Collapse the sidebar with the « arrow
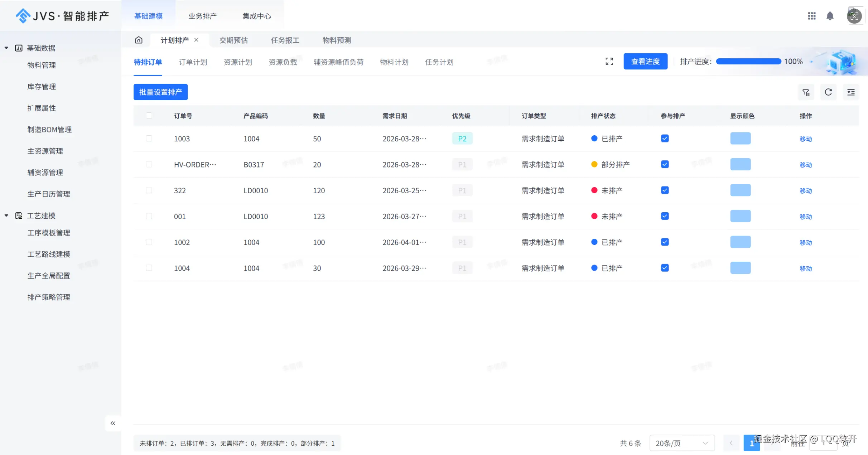Image resolution: width=868 pixels, height=455 pixels. click(x=112, y=423)
